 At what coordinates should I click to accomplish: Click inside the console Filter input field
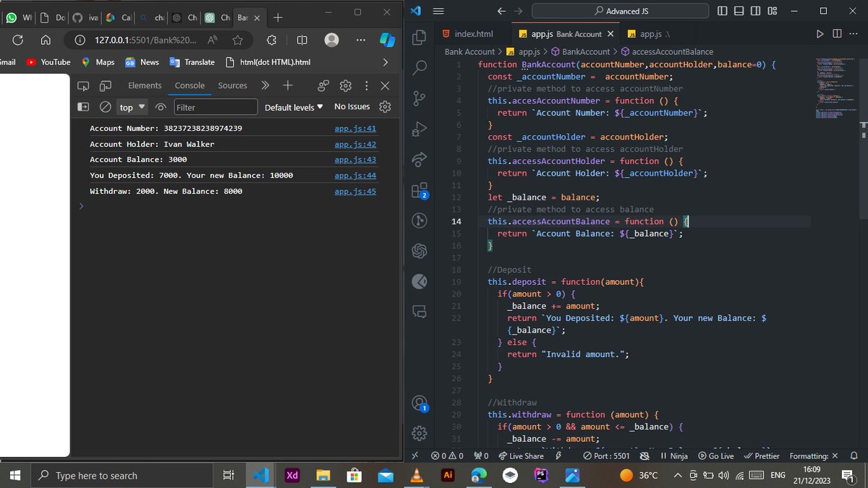(215, 106)
